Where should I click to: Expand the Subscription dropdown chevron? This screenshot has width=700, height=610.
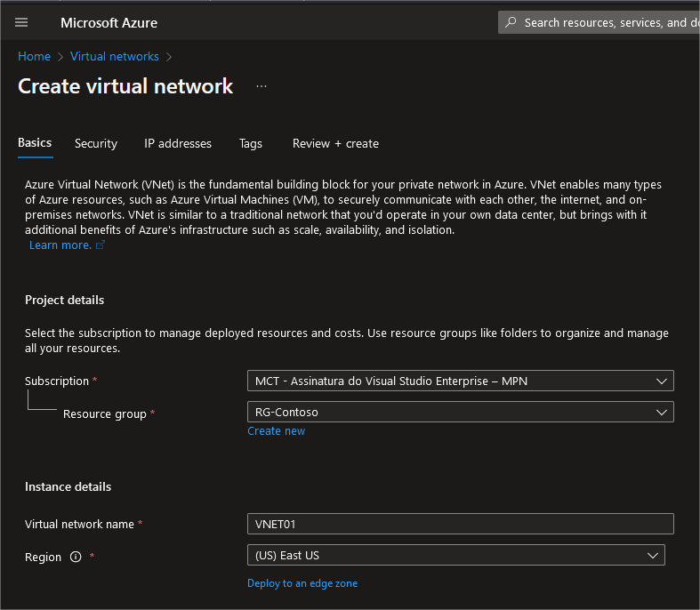tap(661, 381)
